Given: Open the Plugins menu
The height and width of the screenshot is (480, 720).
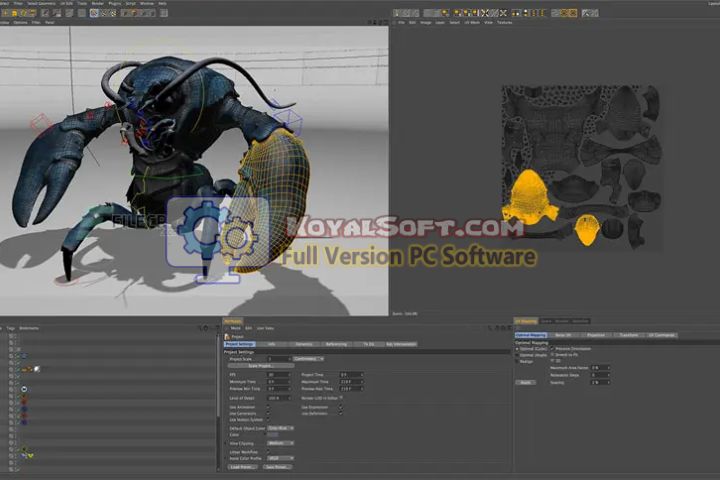Looking at the screenshot, I should point(114,3).
